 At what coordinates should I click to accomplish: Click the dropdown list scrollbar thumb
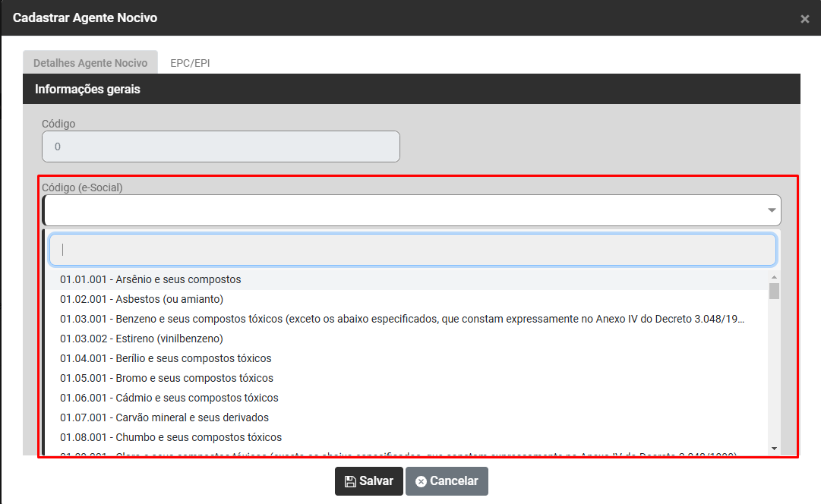pos(775,291)
